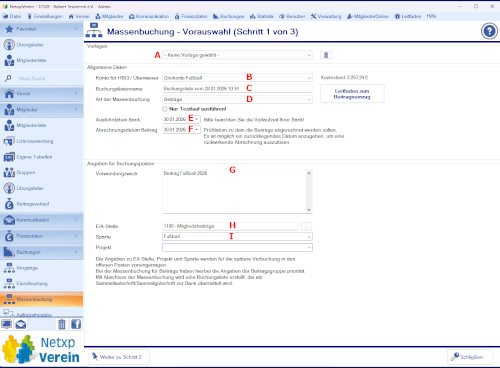This screenshot has height=368, width=500.
Task: Open the Datei menu
Action: pyautogui.click(x=12, y=16)
